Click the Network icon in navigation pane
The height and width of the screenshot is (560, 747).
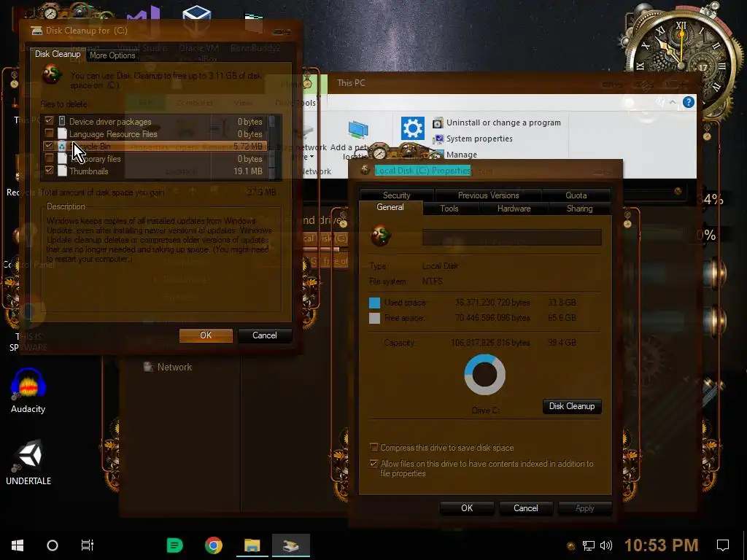149,367
